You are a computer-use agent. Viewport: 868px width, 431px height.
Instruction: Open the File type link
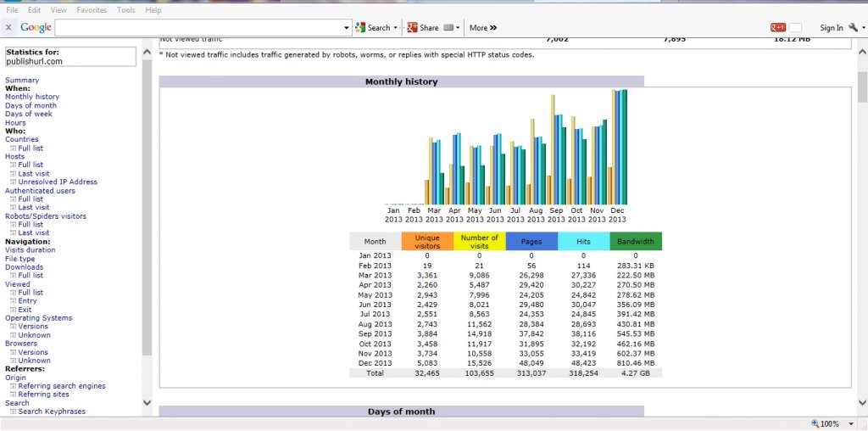tap(20, 259)
